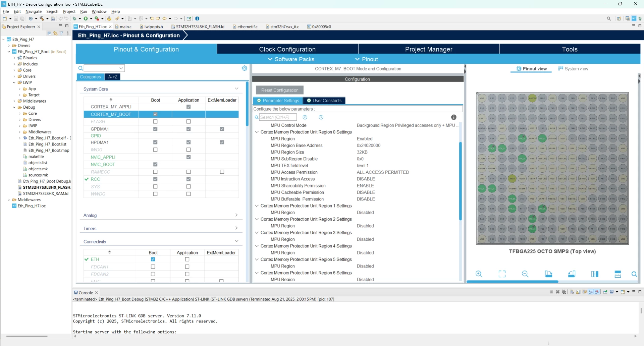The width and height of the screenshot is (644, 346).
Task: Open the Project menu
Action: pyautogui.click(x=69, y=11)
